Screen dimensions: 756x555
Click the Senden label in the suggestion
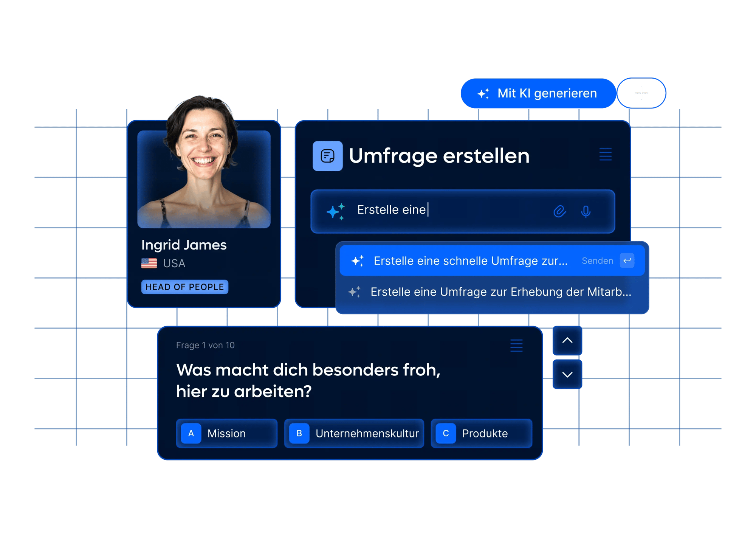597,260
